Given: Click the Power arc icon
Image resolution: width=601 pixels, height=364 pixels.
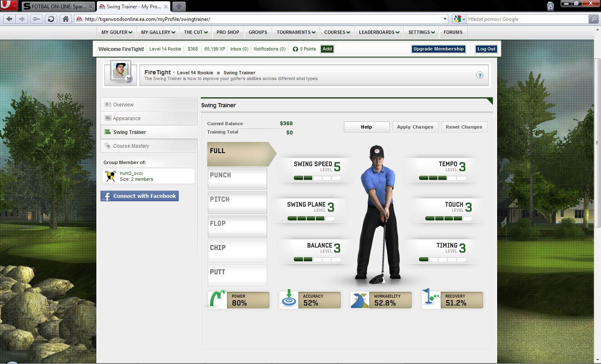Looking at the screenshot, I should pyautogui.click(x=217, y=300).
